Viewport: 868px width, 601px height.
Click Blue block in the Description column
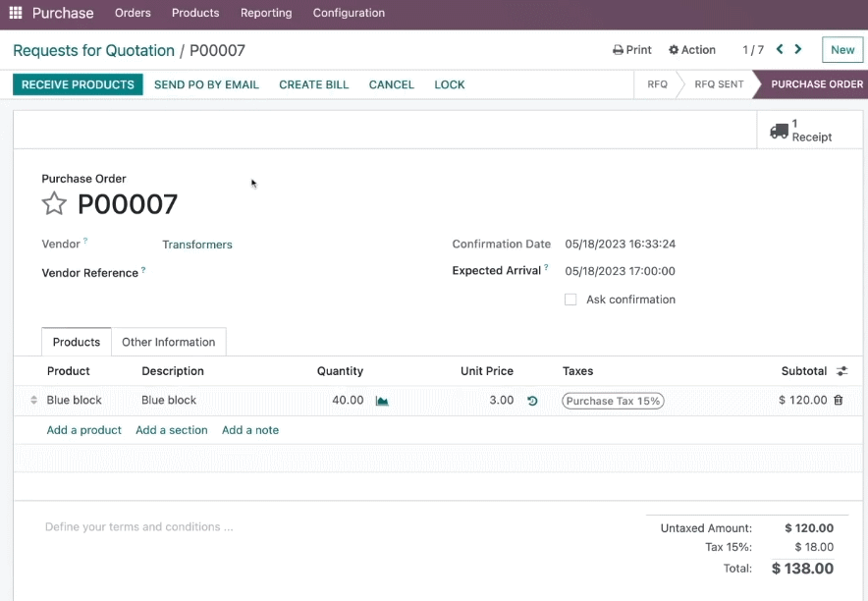tap(169, 400)
